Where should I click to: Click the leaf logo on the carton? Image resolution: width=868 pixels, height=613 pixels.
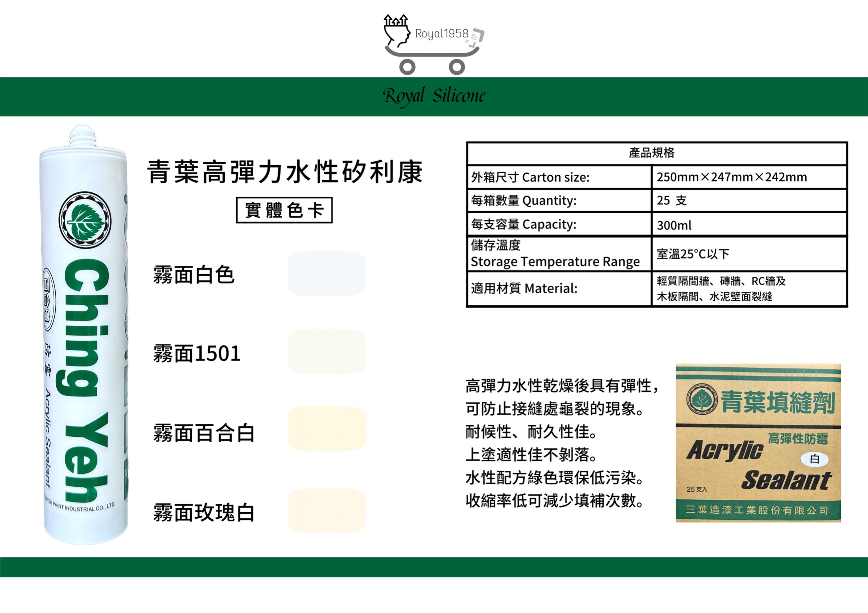(x=702, y=399)
